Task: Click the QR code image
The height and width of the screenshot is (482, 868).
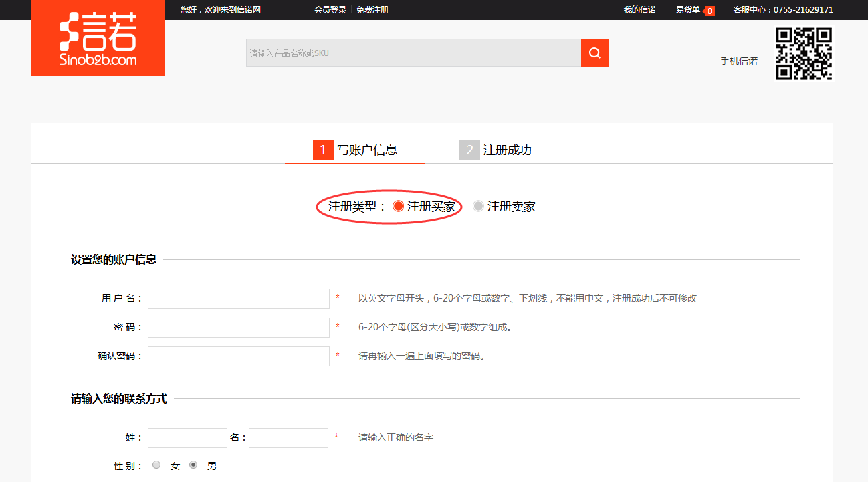Action: tap(804, 53)
